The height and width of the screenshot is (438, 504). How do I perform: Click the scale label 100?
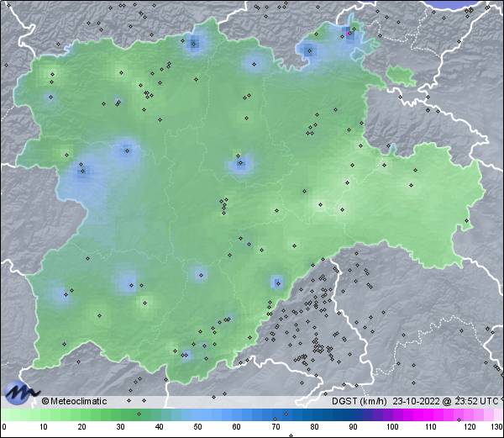point(392,427)
